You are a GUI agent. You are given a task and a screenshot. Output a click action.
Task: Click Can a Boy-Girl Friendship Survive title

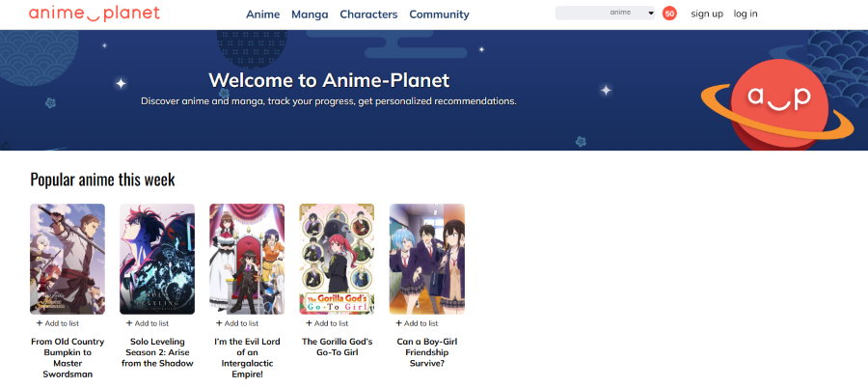coord(427,352)
